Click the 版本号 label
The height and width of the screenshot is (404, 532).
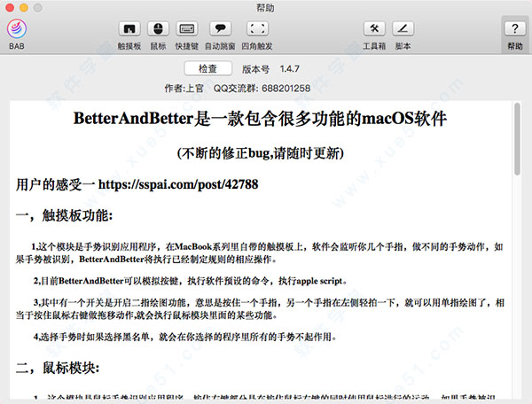[256, 69]
